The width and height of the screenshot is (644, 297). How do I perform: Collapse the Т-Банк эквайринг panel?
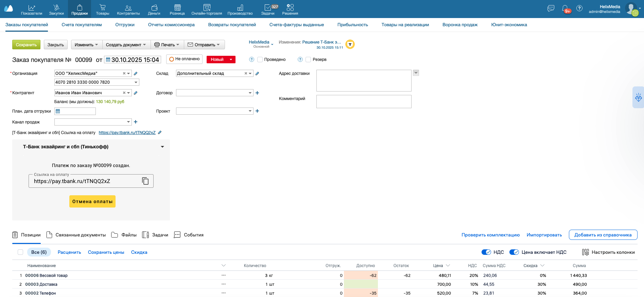(162, 147)
